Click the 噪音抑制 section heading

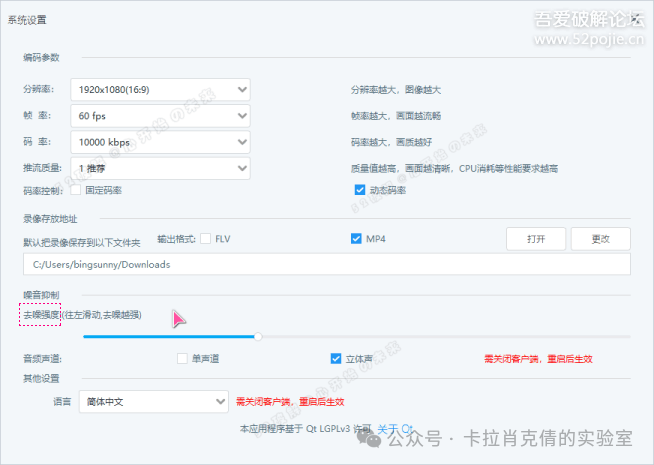[41, 295]
